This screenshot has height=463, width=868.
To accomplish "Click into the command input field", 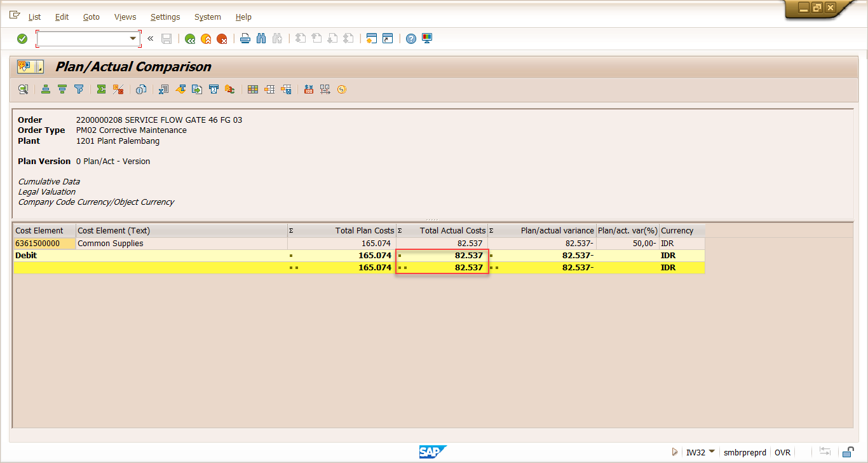I will (x=83, y=39).
